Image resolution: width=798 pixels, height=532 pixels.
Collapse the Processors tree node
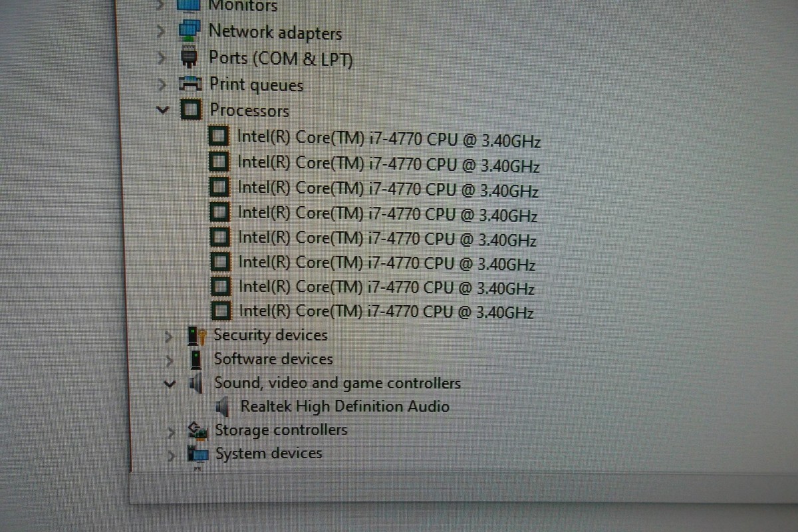coord(162,110)
